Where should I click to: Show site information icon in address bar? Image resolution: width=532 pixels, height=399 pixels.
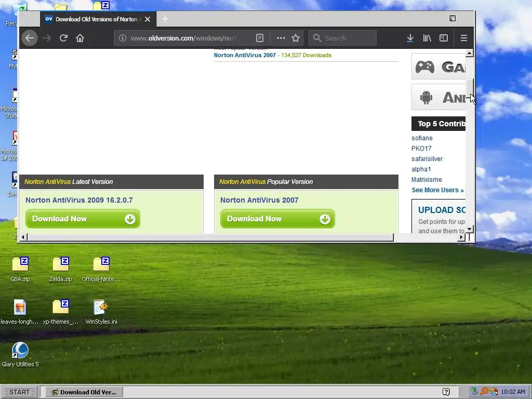point(123,38)
